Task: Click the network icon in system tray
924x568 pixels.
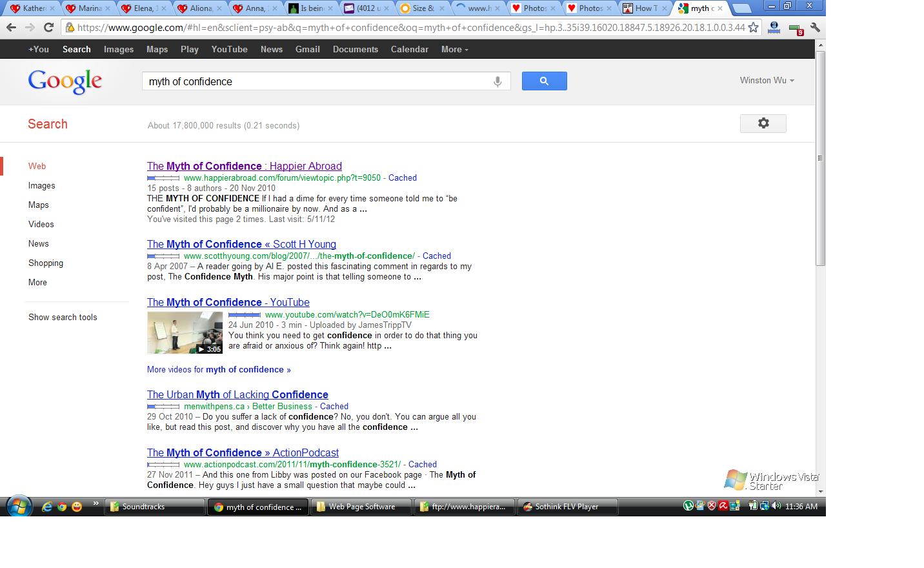Action: (x=764, y=506)
